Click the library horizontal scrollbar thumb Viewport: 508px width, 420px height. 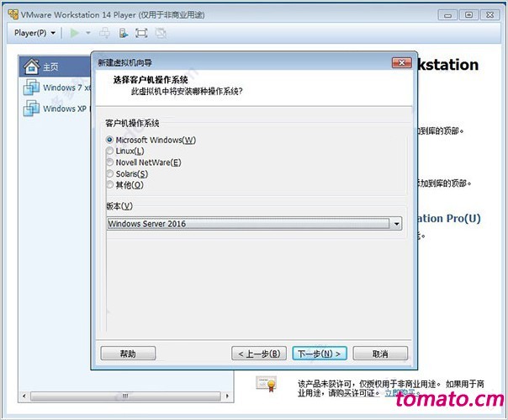[125, 396]
